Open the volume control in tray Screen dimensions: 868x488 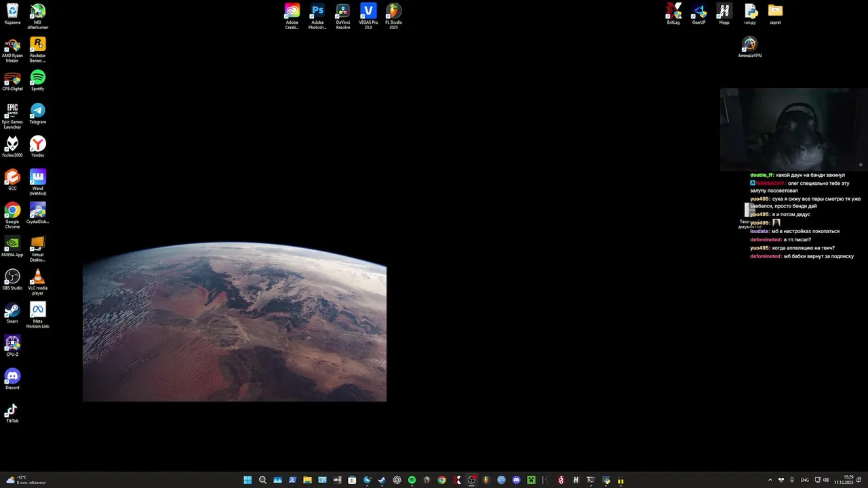826,480
